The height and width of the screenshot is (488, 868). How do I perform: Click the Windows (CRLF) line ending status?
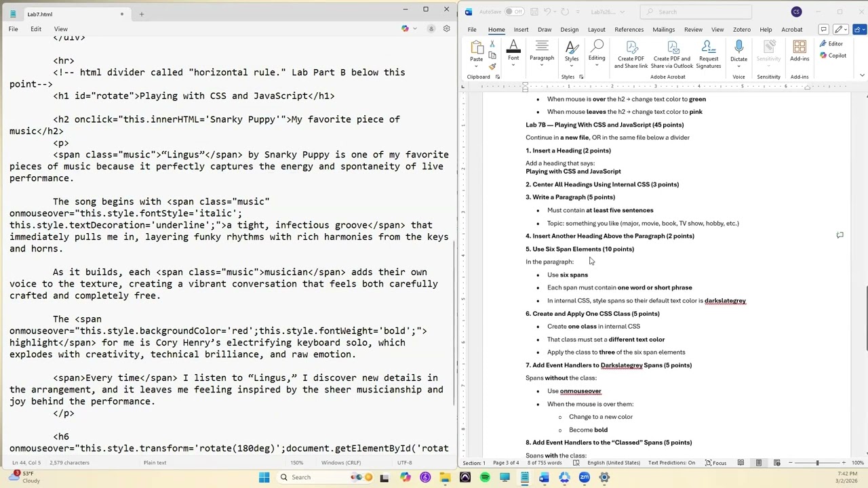click(341, 463)
